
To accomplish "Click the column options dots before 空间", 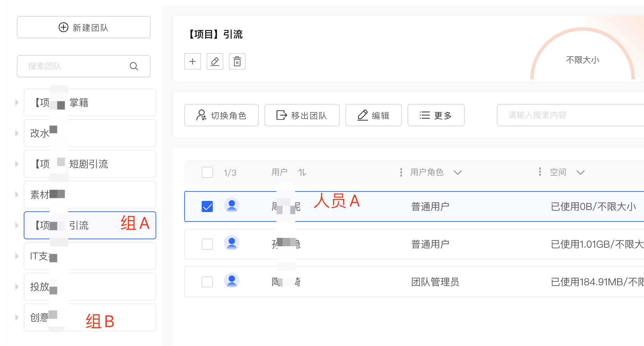I will [x=540, y=172].
